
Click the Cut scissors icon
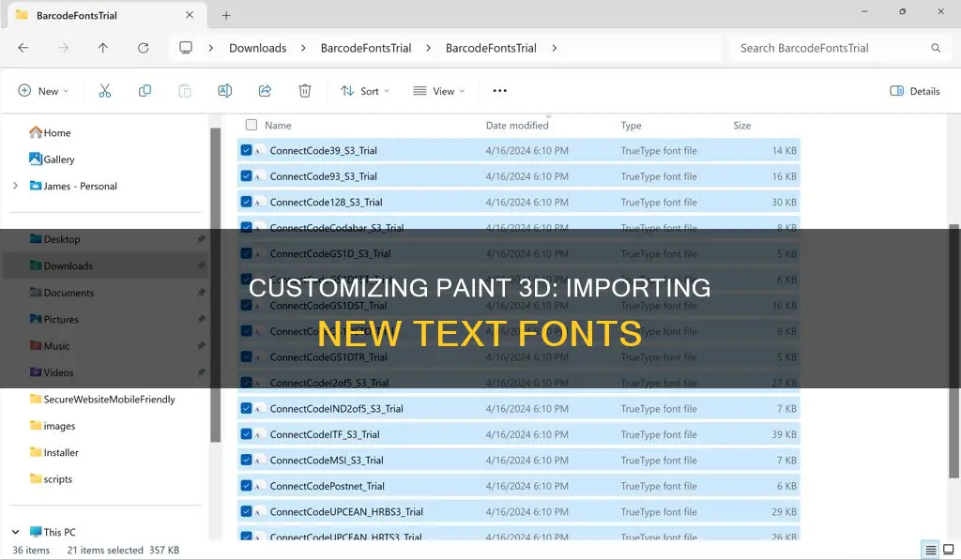click(105, 91)
